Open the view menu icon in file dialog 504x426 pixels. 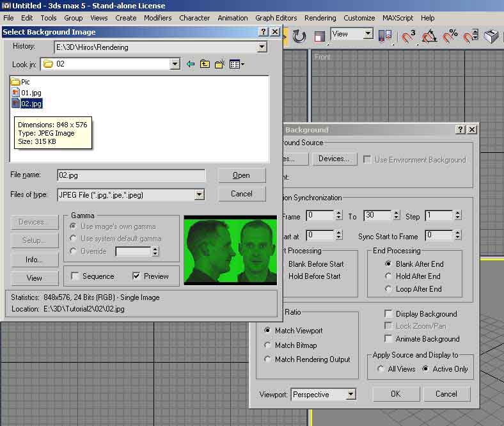[237, 65]
